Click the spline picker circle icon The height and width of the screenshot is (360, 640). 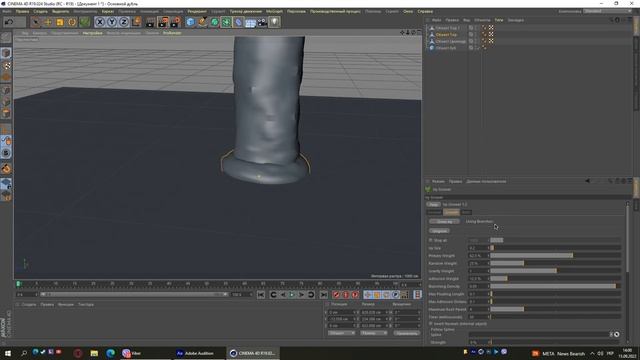617,334
